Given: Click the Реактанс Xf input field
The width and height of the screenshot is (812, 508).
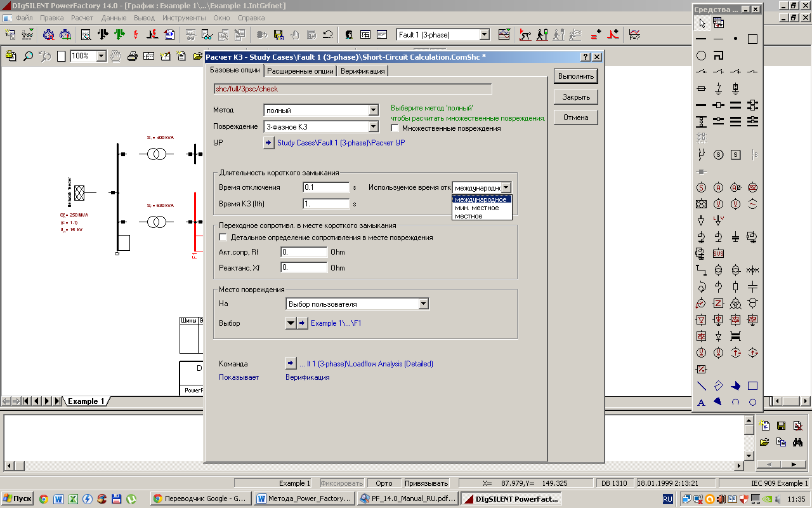Looking at the screenshot, I should click(x=303, y=268).
